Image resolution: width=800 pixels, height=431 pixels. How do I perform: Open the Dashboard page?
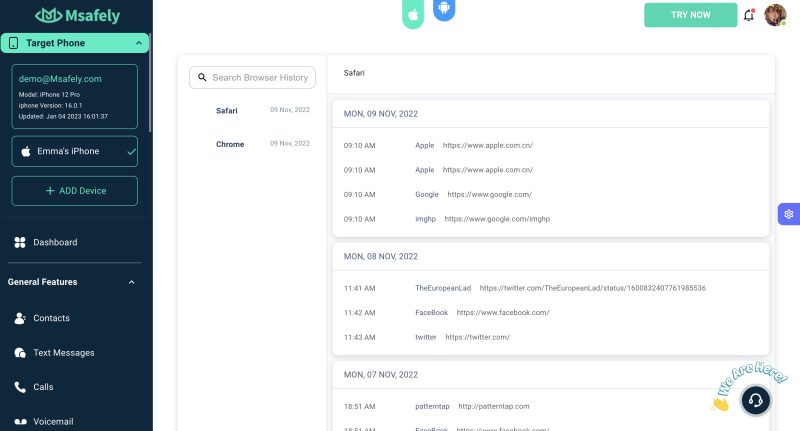click(x=55, y=242)
